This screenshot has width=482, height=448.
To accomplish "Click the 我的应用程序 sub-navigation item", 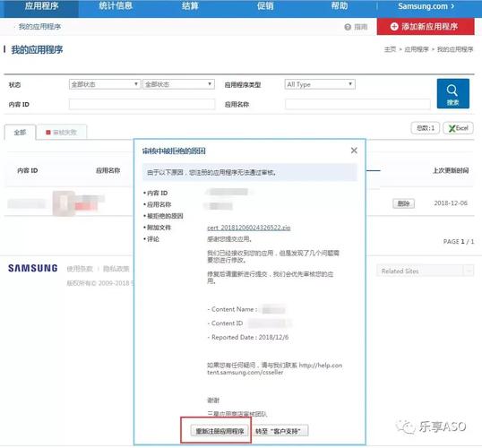I will (39, 27).
